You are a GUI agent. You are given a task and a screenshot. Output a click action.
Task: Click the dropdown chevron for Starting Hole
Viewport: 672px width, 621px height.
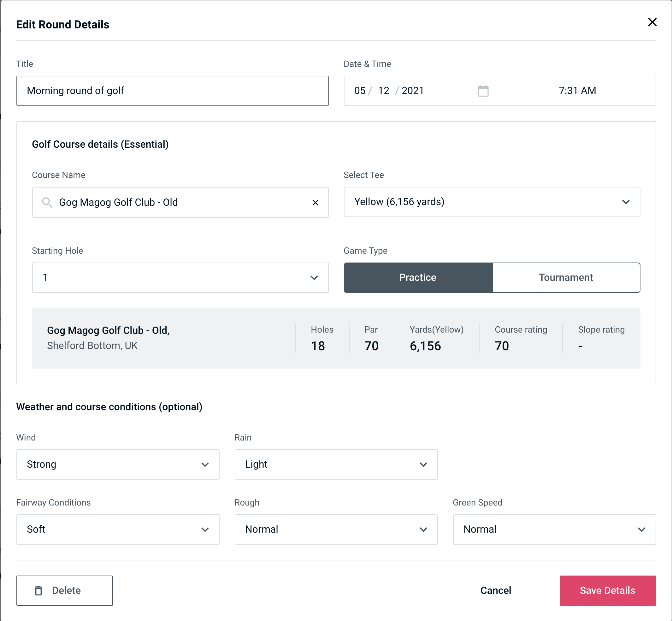tap(314, 277)
